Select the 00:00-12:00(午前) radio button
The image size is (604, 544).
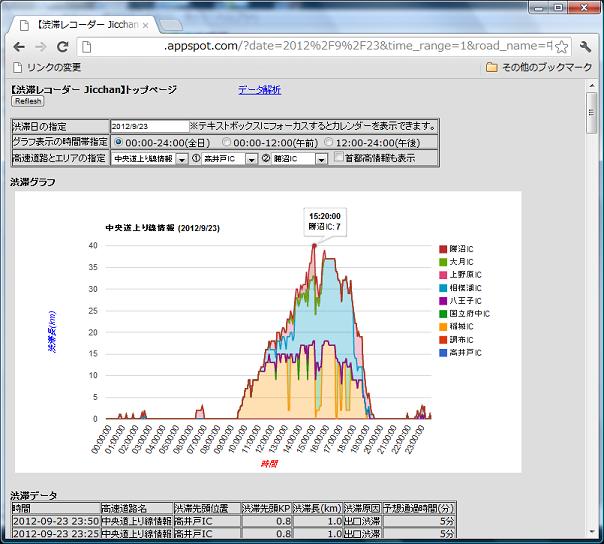226,142
